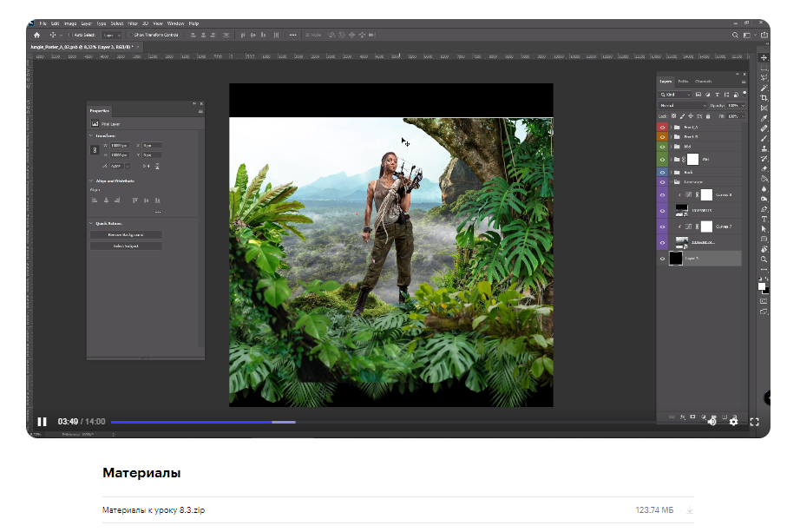Click the Select Subject button
This screenshot has height=532, width=787.
(x=126, y=246)
